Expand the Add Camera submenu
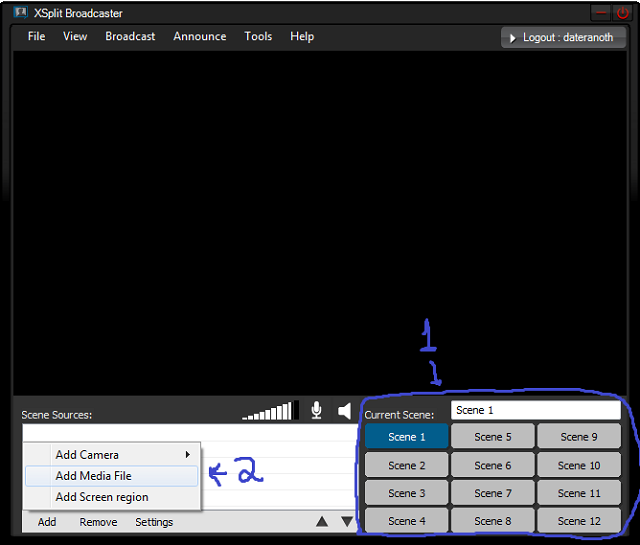Image resolution: width=640 pixels, height=545 pixels. [x=112, y=454]
